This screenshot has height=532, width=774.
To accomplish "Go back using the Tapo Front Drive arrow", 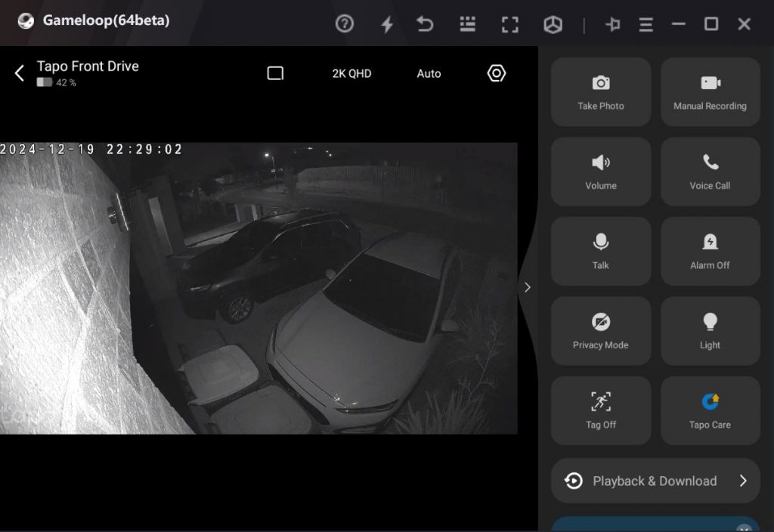I will [x=19, y=73].
